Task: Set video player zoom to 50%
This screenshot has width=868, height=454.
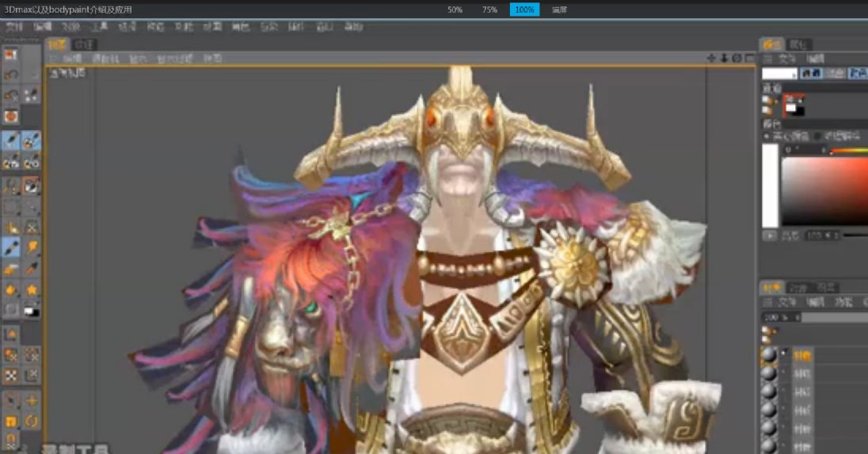Action: [x=455, y=10]
